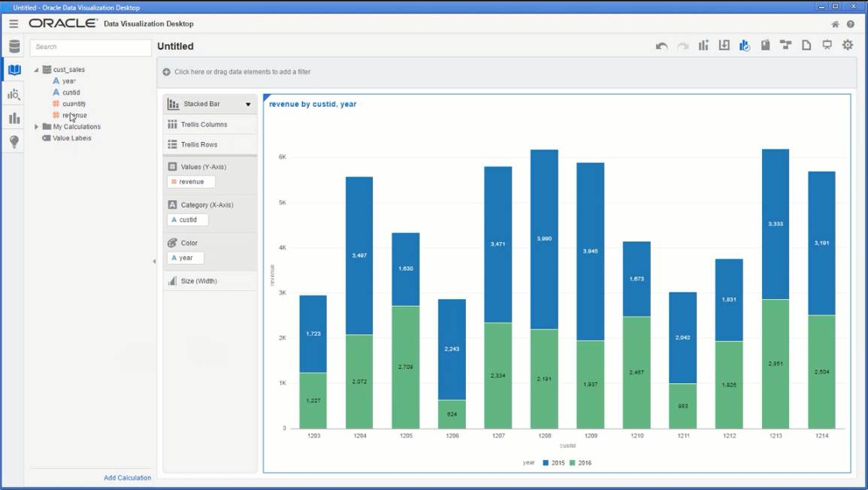This screenshot has width=868, height=490.
Task: Click the 'year' legend title
Action: (528, 463)
